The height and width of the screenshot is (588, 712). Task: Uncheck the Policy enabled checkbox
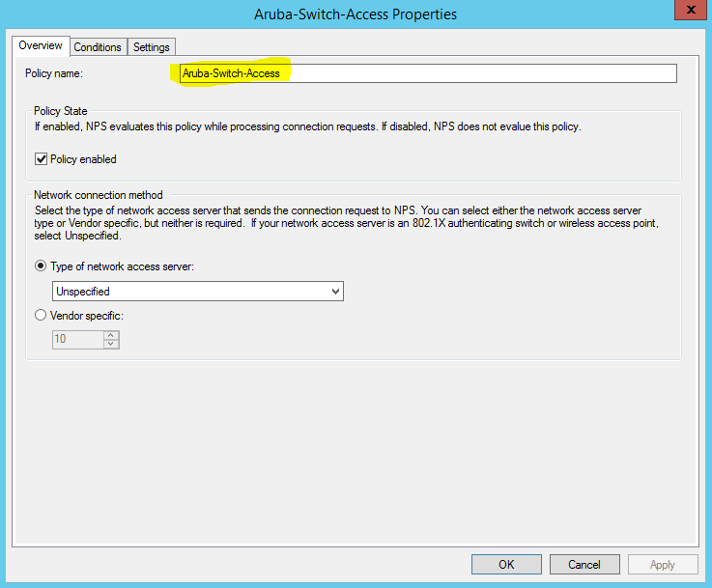click(x=41, y=159)
